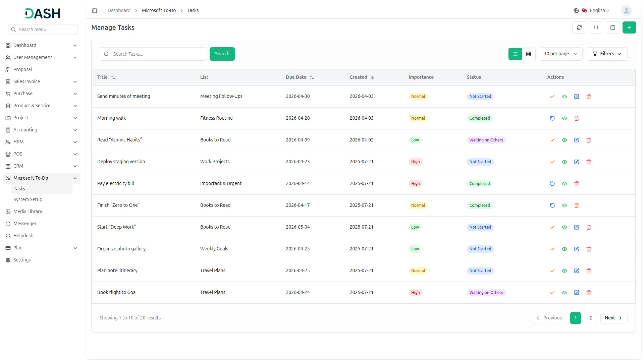Focus the Search menu input field
This screenshot has width=644, height=362.
click(x=43, y=29)
